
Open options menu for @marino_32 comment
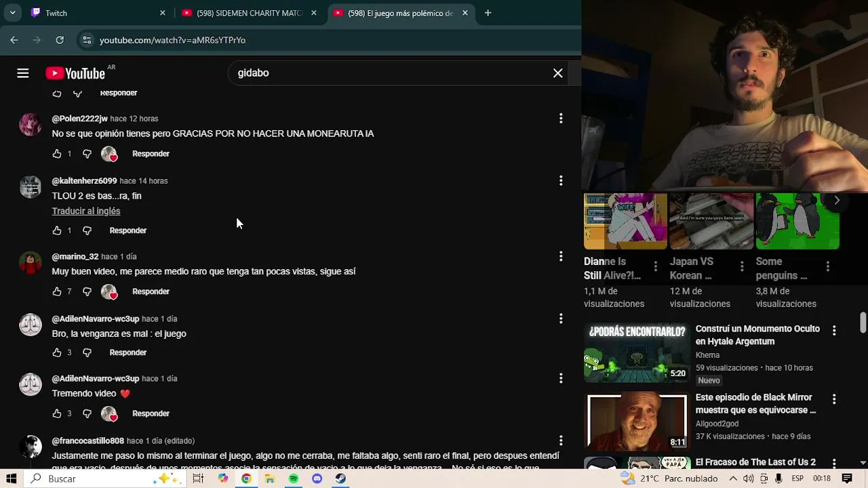(561, 256)
